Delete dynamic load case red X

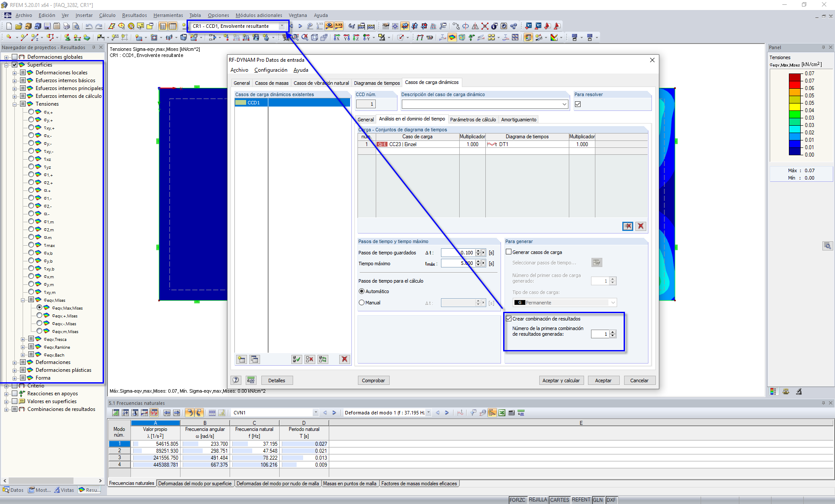point(344,359)
